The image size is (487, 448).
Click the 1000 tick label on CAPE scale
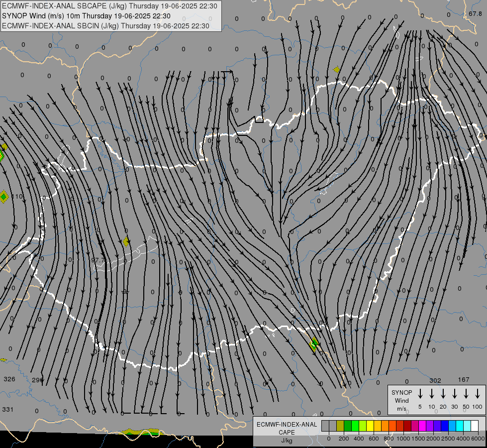coord(403,439)
